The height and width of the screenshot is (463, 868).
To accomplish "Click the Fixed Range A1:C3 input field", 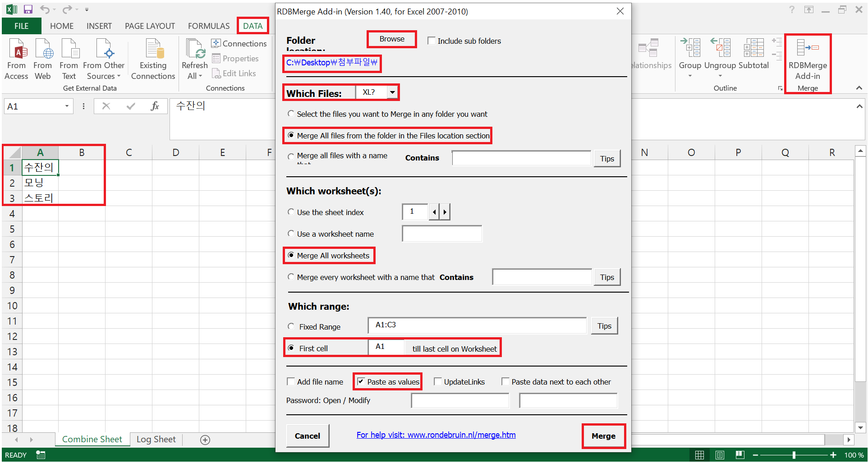I will pyautogui.click(x=477, y=325).
